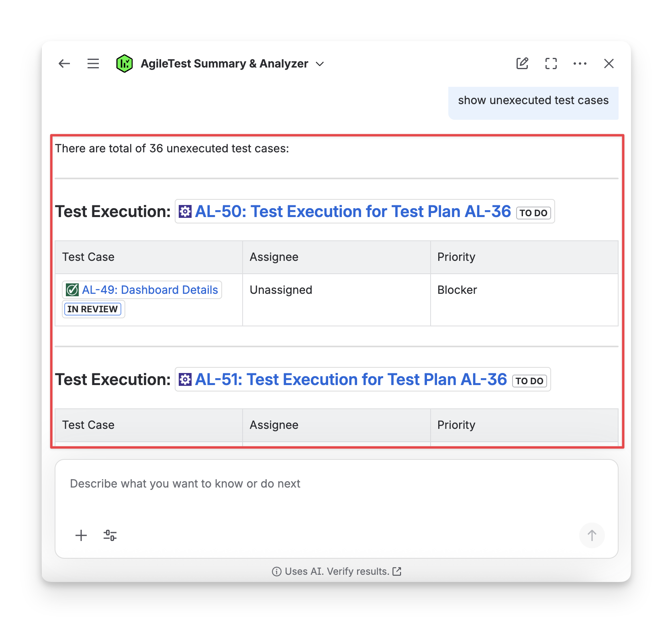This screenshot has width=672, height=623.
Task: Open AL-50 Test Execution link
Action: click(353, 211)
